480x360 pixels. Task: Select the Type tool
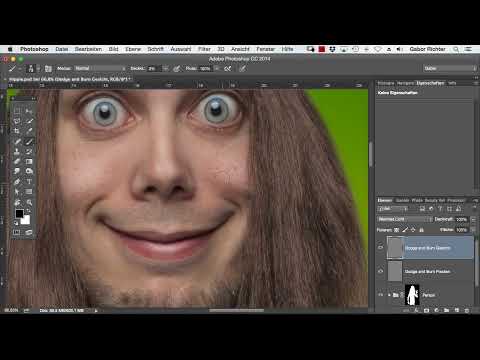29,182
